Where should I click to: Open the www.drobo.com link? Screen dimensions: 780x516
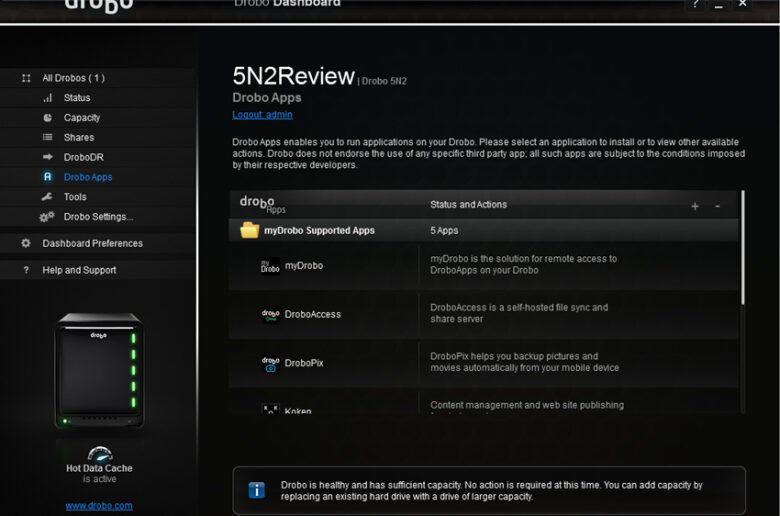pyautogui.click(x=99, y=506)
